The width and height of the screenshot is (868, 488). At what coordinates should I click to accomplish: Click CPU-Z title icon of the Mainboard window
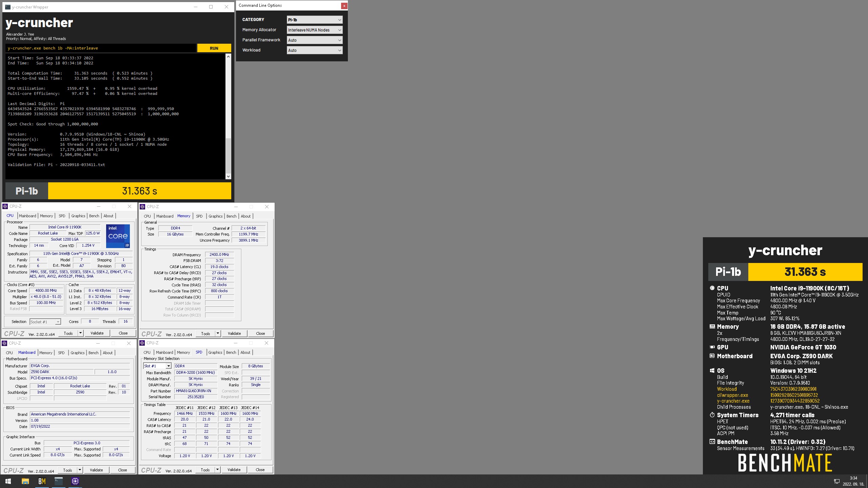pyautogui.click(x=5, y=343)
